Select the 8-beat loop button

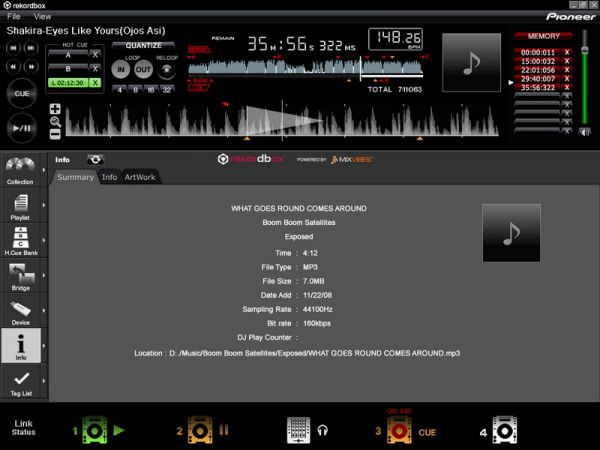pyautogui.click(x=135, y=90)
